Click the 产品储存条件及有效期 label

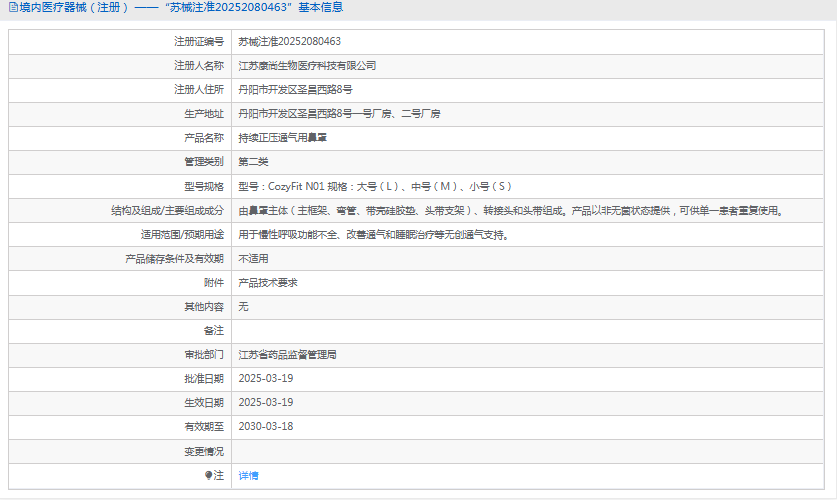click(175, 259)
